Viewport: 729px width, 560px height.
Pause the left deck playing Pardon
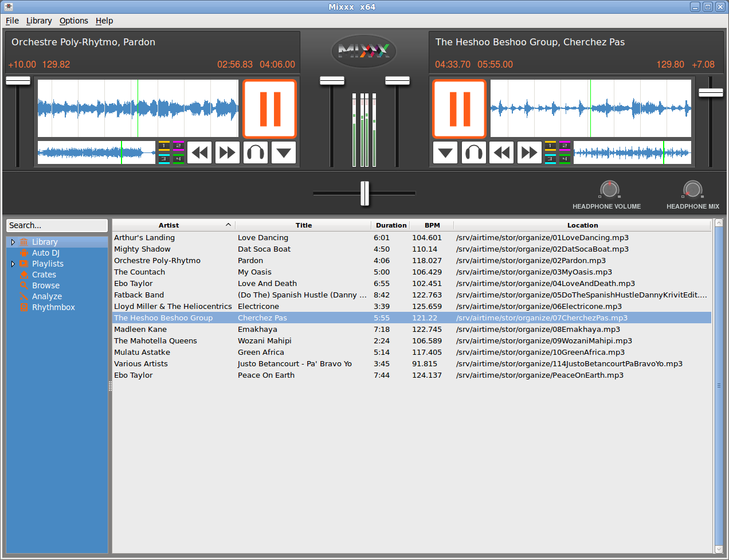pos(269,109)
